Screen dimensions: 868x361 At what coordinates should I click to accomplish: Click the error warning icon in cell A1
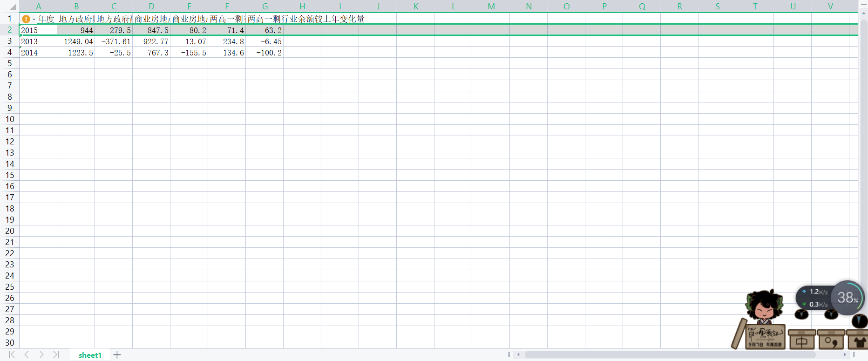26,19
